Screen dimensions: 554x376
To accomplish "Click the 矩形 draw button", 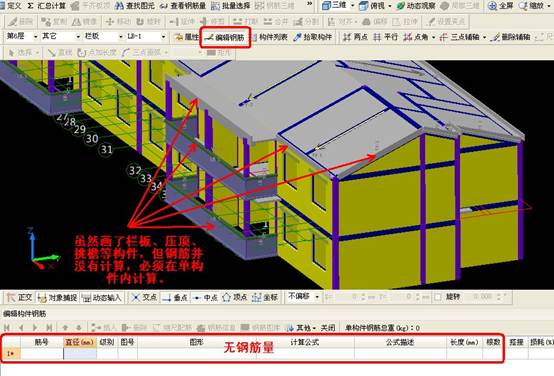I will coord(219,53).
